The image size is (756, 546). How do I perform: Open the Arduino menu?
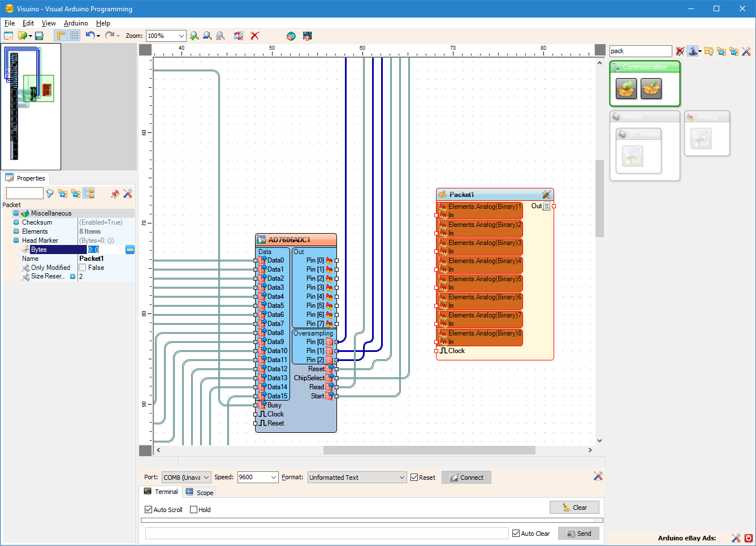click(x=76, y=23)
